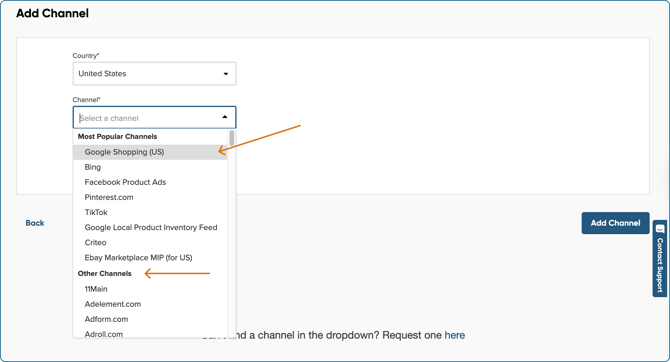The width and height of the screenshot is (670, 362).
Task: Follow the 'here' request channel link
Action: pyautogui.click(x=455, y=335)
